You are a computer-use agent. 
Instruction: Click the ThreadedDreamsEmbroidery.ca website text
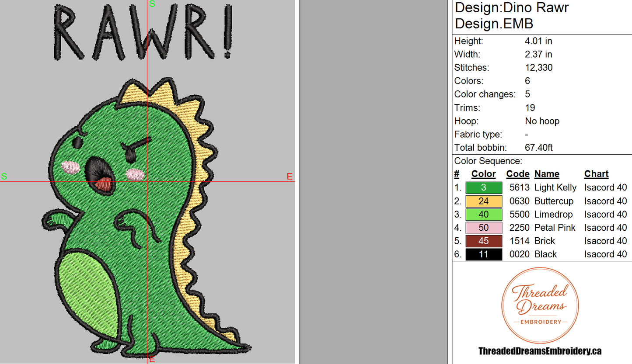[x=540, y=351]
